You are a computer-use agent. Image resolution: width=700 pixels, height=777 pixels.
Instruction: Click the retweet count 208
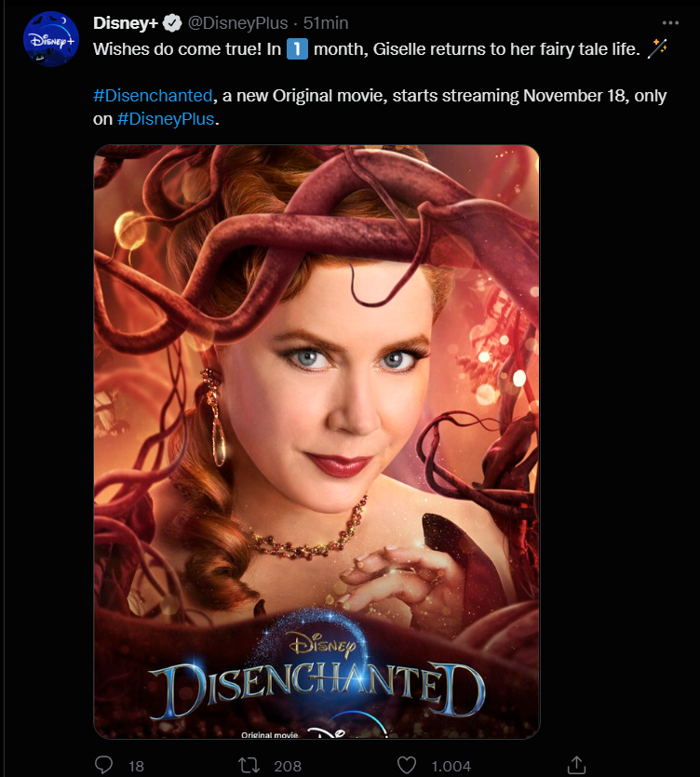(x=288, y=766)
